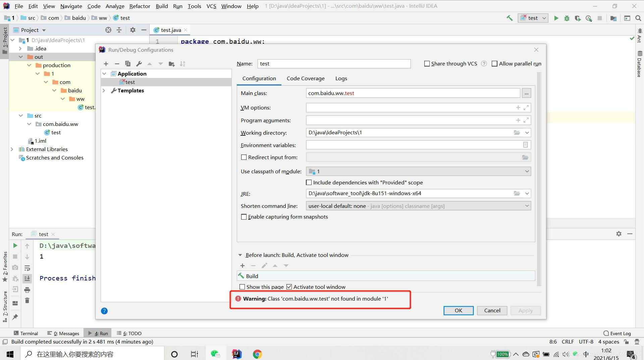Open the Refactor menu
This screenshot has height=360, width=644.
[140, 6]
